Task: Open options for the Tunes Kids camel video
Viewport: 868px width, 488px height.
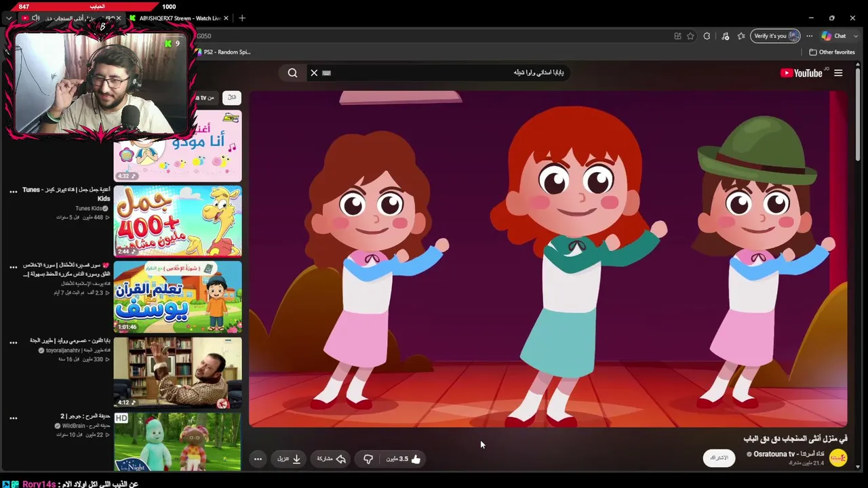Action: [13, 192]
